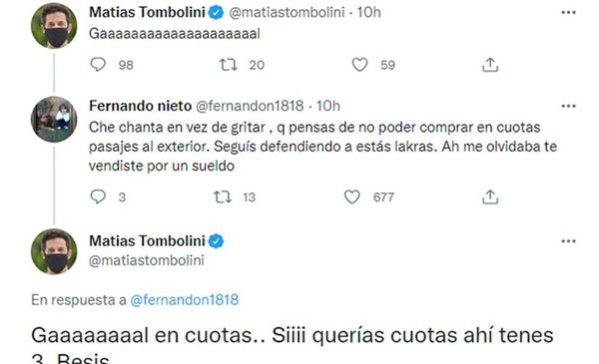View Matias Tombolini's avatar on top tweet

(x=54, y=26)
